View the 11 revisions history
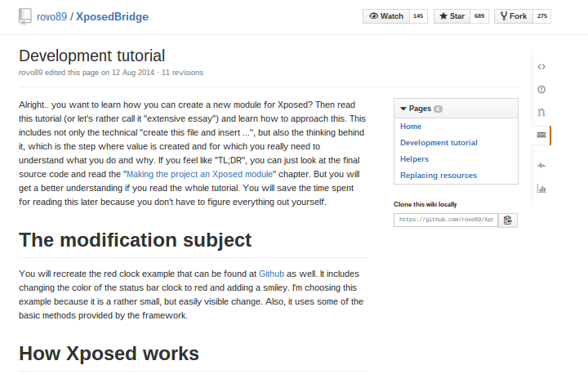Image resolution: width=588 pixels, height=374 pixels. point(182,73)
